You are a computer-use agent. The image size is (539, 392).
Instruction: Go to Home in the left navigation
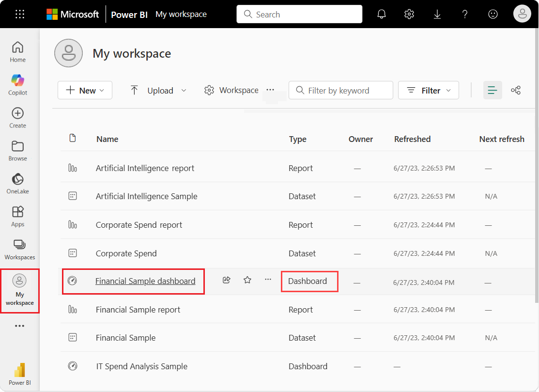pyautogui.click(x=18, y=51)
